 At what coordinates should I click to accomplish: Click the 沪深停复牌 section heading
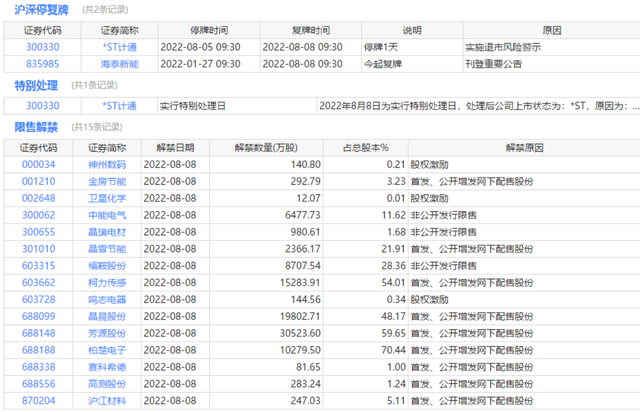coord(41,9)
